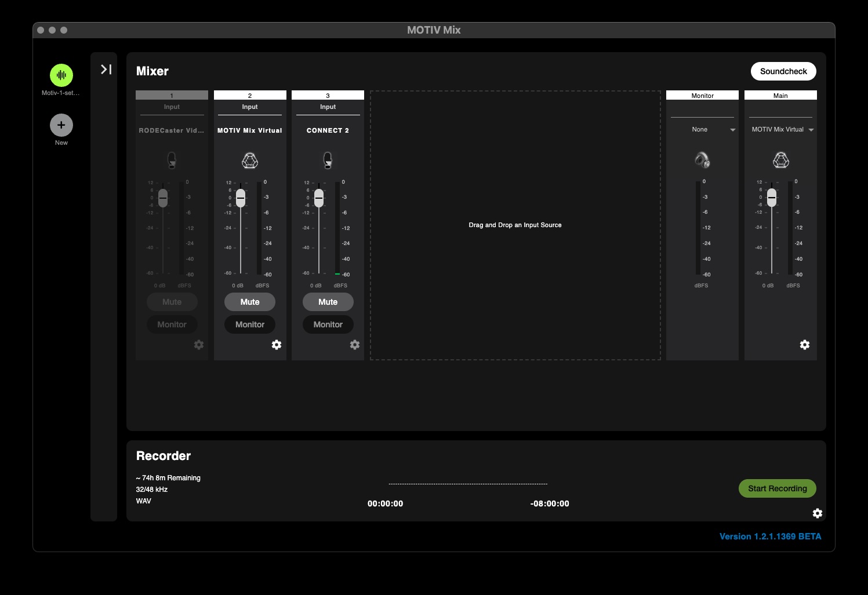Create a new session with plus icon
Image resolution: width=868 pixels, height=595 pixels.
pos(61,125)
